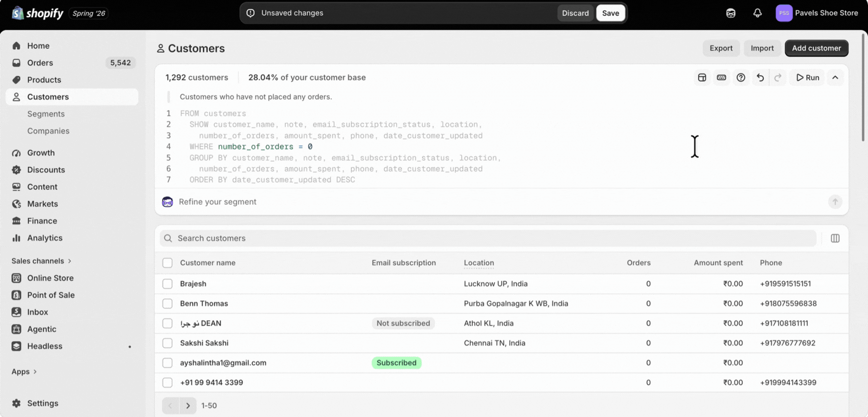Click the disabled previous page arrow

coord(170,405)
